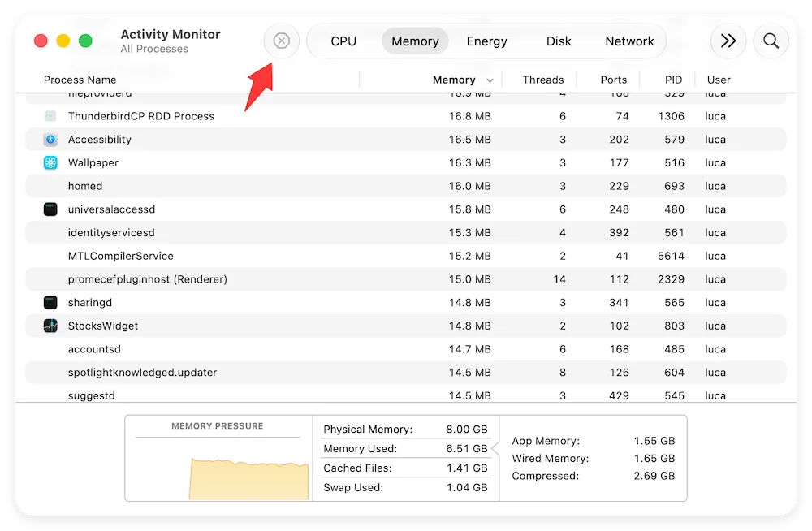Sort by PID column header
Image resolution: width=812 pixels, height=531 pixels.
(673, 80)
